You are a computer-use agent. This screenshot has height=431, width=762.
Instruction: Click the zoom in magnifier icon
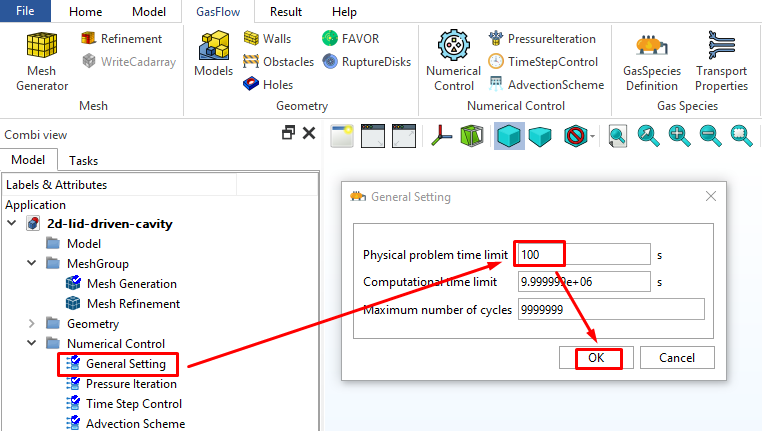tap(679, 135)
